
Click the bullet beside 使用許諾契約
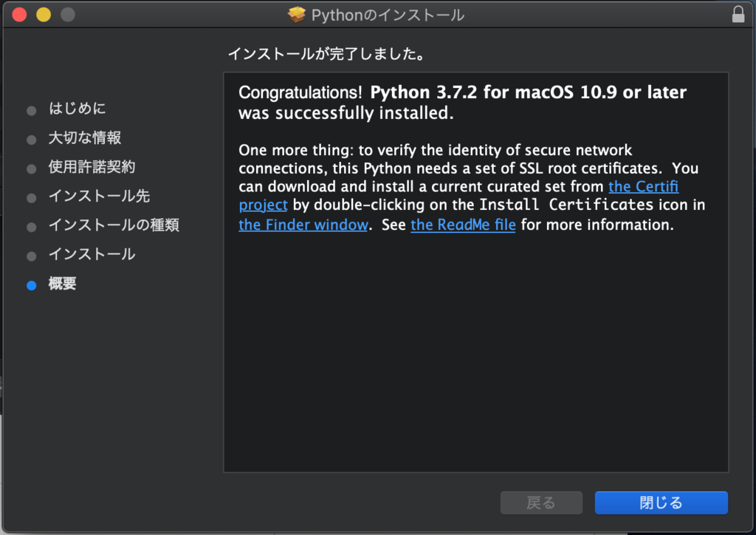pyautogui.click(x=30, y=168)
